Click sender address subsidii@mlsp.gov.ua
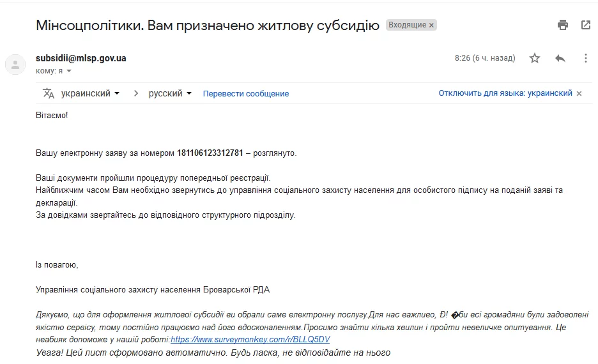Screen dimensions: 598x364 tap(81, 58)
